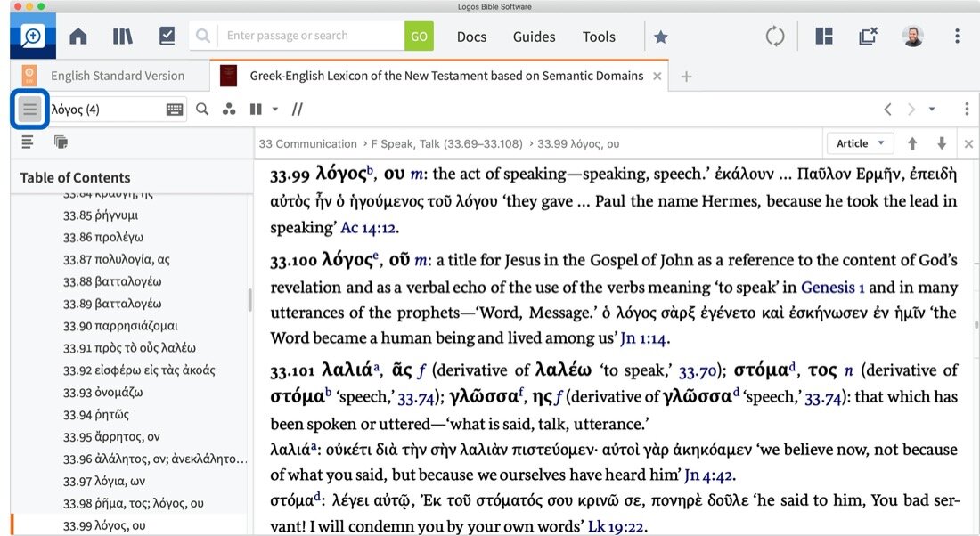Open the Library books icon
This screenshot has width=980, height=536.
(x=123, y=37)
